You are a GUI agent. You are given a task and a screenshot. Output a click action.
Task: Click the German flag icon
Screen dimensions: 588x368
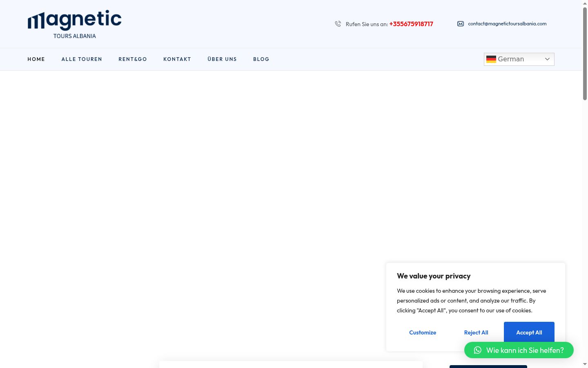pyautogui.click(x=491, y=59)
